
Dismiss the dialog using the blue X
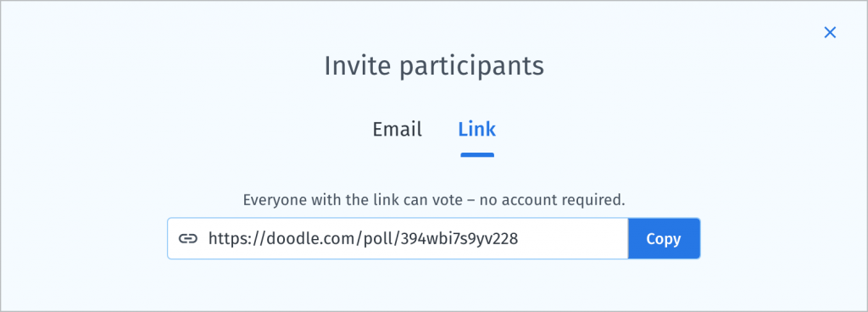(x=829, y=32)
